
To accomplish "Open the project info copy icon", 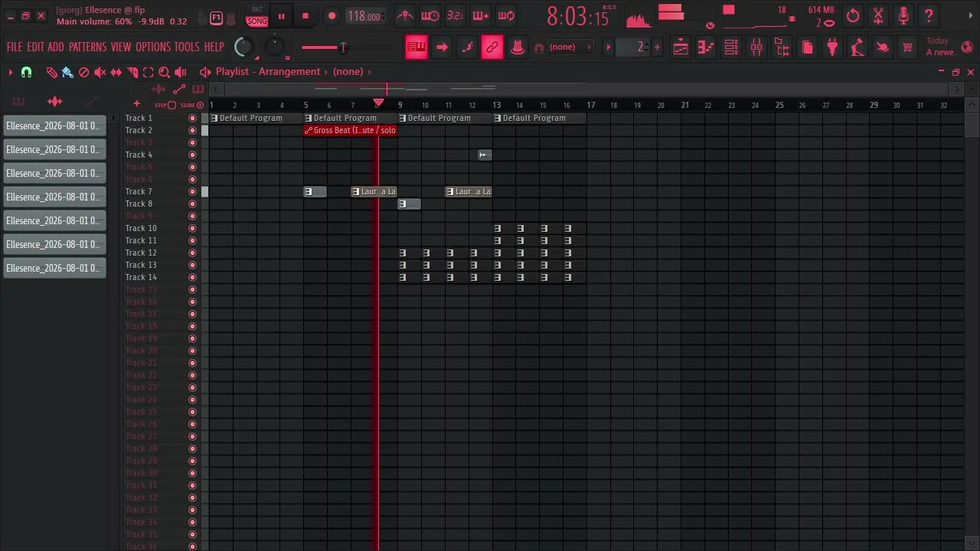I will [x=807, y=47].
